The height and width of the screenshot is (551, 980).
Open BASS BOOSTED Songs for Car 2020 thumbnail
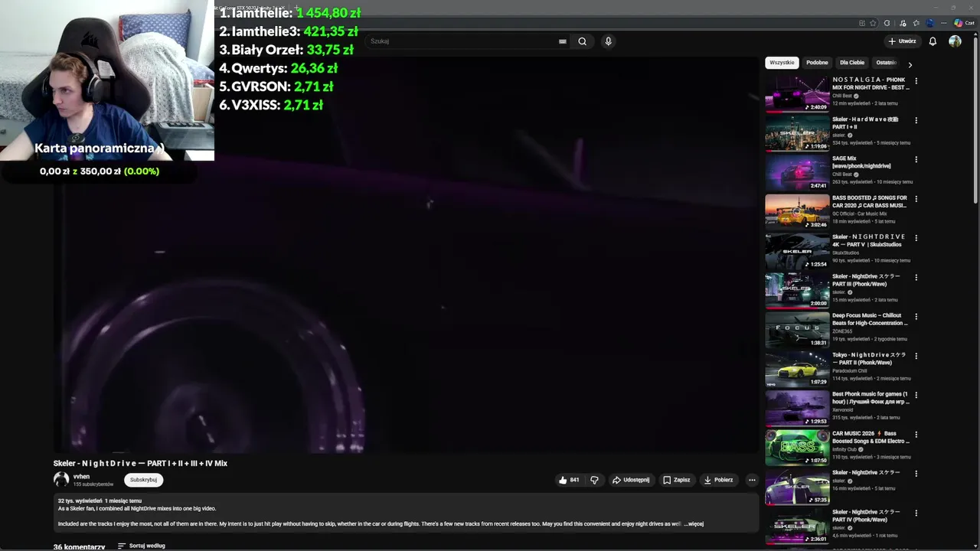[x=797, y=211]
